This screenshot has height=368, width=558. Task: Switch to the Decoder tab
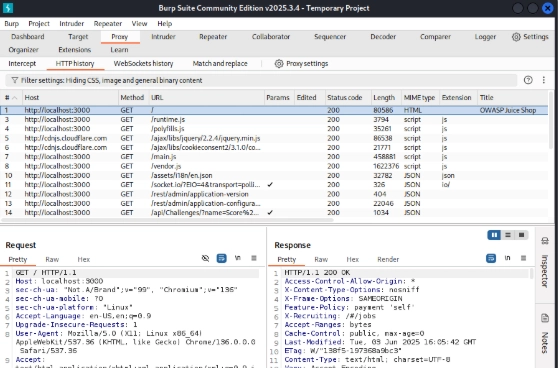(x=383, y=37)
